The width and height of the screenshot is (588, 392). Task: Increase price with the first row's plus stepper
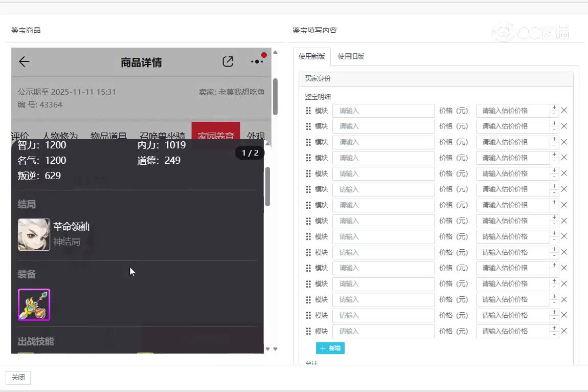554,107
